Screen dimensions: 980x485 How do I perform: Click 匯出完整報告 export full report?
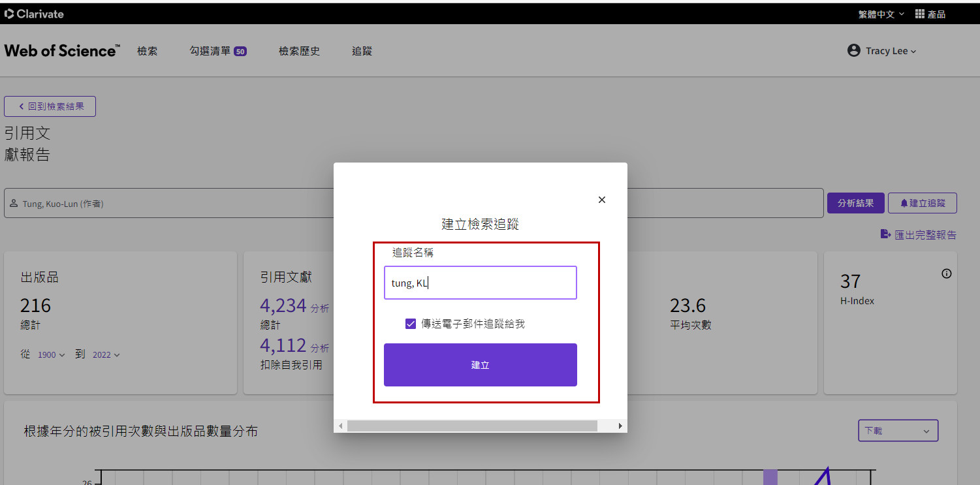(919, 235)
